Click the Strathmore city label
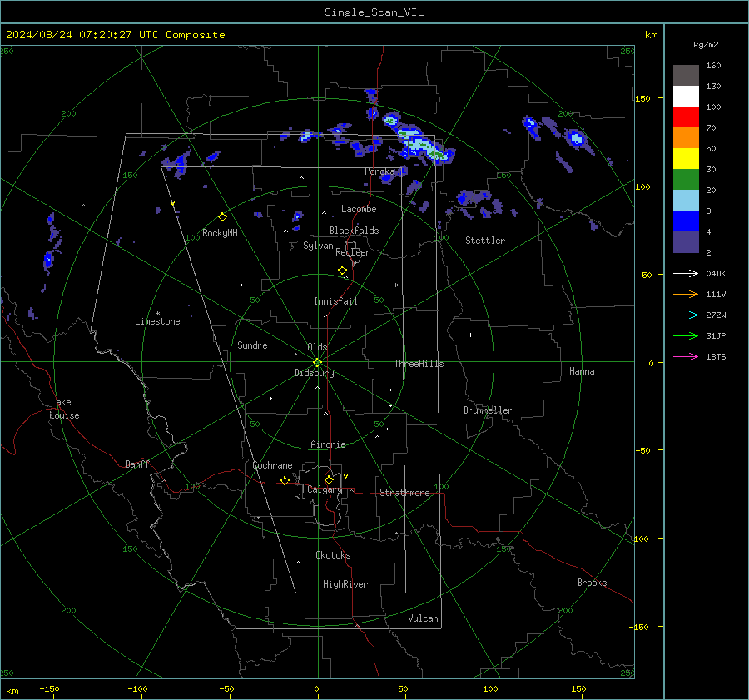This screenshot has width=749, height=700. tap(404, 493)
